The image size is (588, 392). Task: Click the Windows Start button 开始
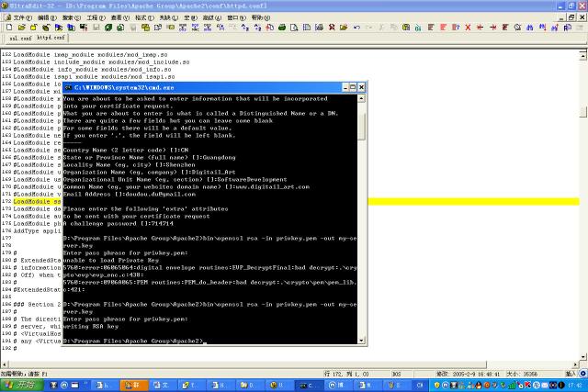coord(21,385)
